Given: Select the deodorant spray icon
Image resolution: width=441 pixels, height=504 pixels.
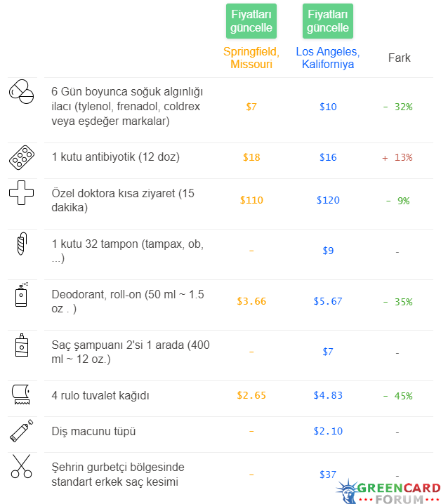Looking at the screenshot, I should coord(22,294).
